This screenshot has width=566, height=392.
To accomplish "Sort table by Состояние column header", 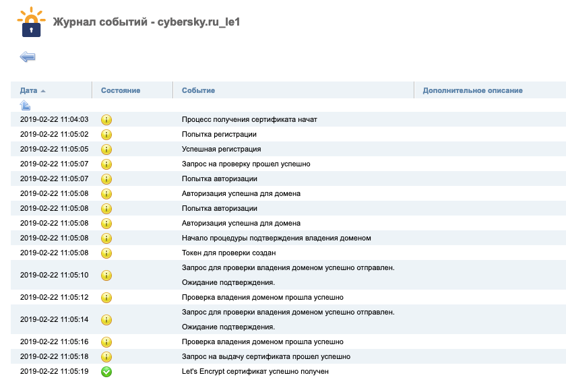I will pyautogui.click(x=121, y=90).
